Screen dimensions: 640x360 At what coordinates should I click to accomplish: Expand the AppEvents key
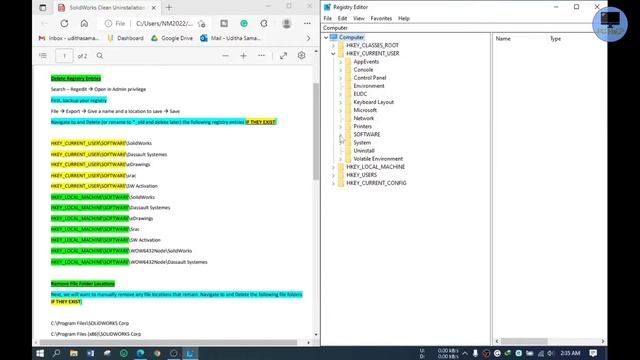341,62
